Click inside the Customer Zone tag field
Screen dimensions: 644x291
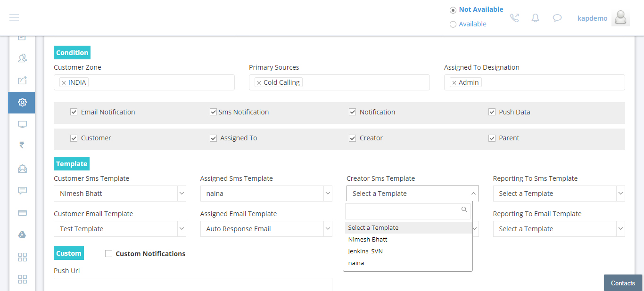click(x=144, y=82)
